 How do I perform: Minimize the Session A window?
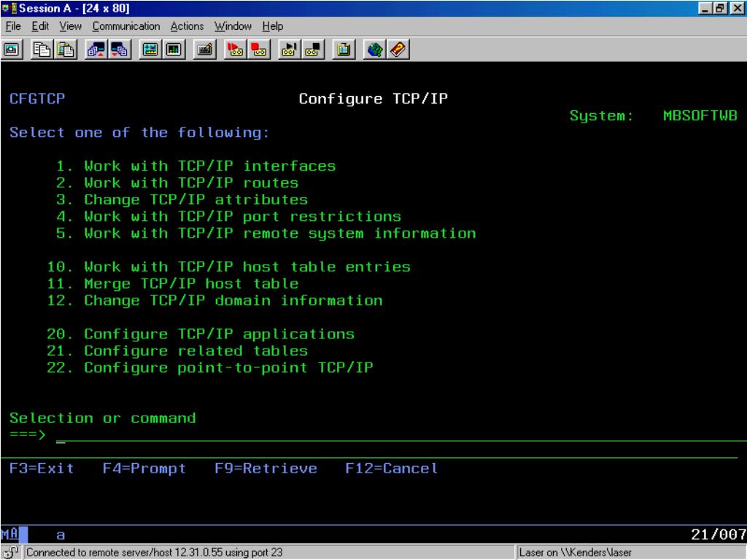(x=705, y=8)
